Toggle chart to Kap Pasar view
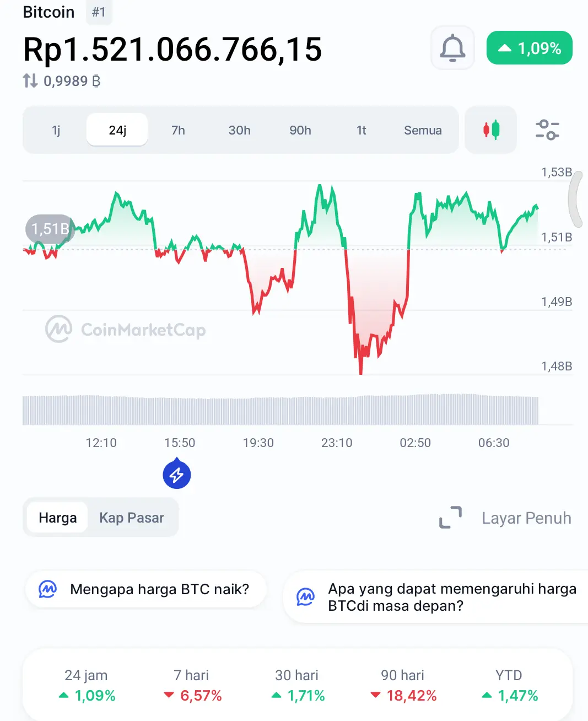The height and width of the screenshot is (721, 588). pos(132,518)
